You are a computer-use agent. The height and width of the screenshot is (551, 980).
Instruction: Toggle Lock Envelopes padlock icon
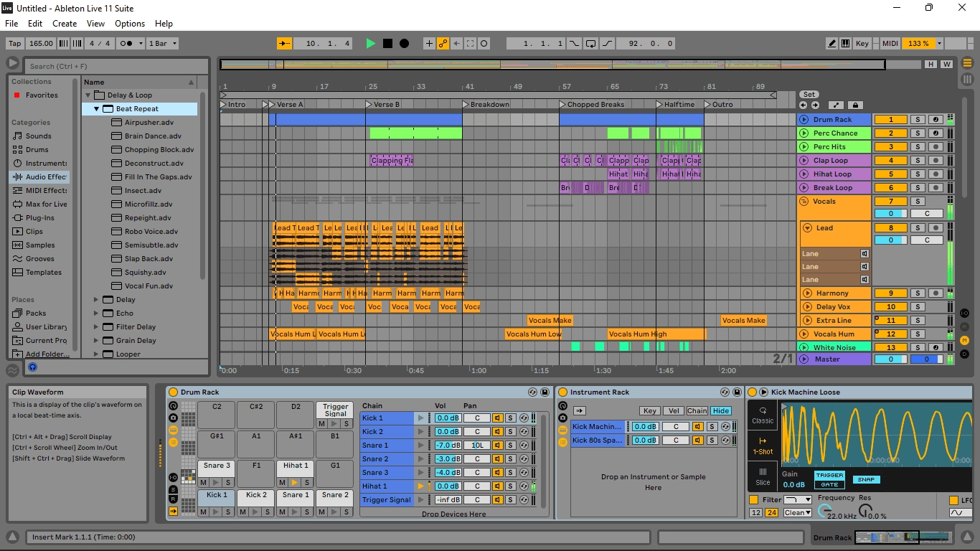pyautogui.click(x=855, y=105)
